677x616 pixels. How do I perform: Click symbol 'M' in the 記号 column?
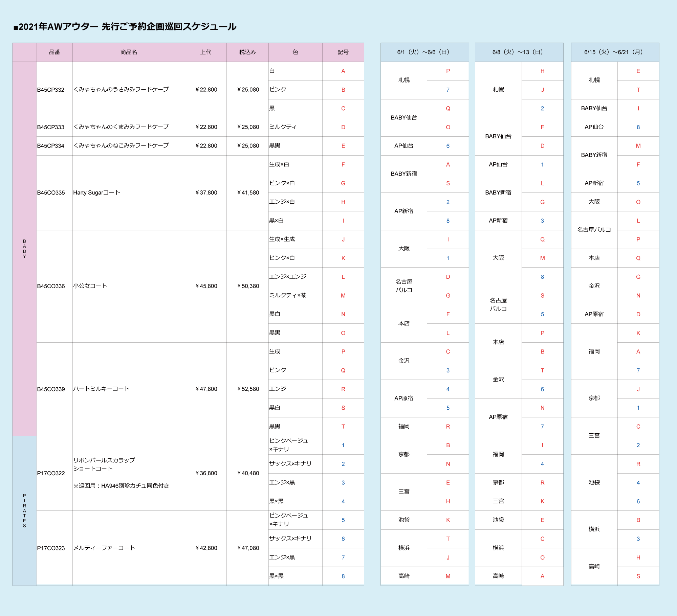[343, 296]
